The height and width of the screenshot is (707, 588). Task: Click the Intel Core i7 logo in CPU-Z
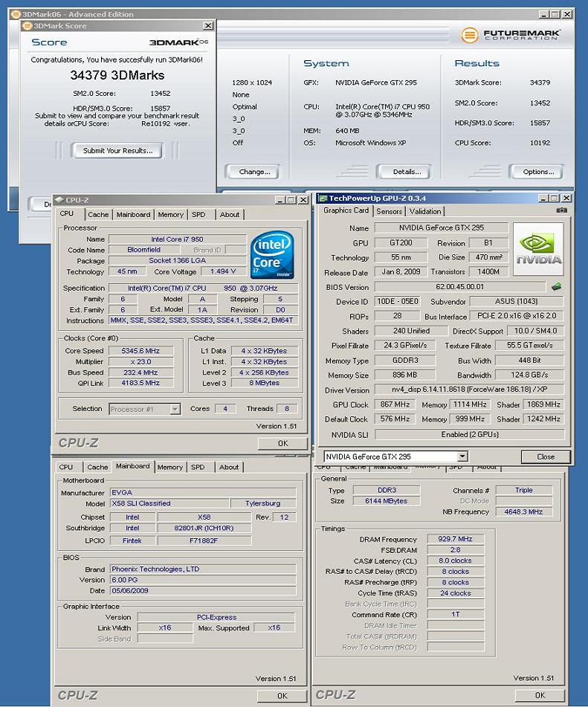[x=272, y=255]
